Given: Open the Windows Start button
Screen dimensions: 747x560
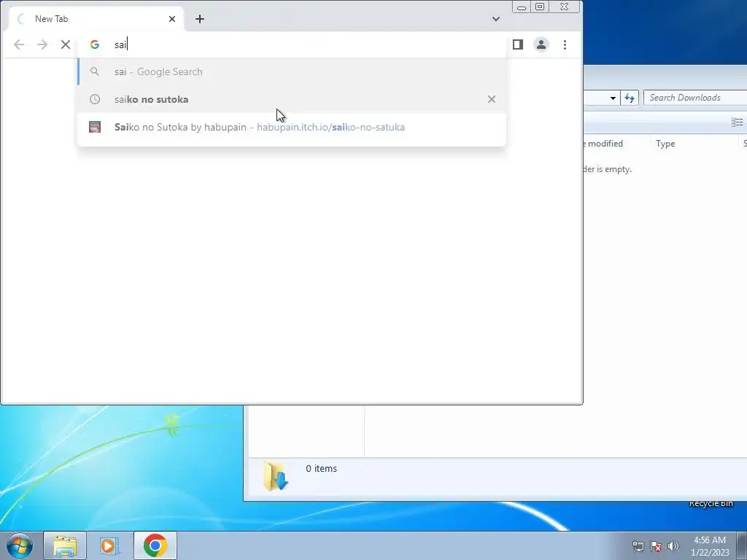Looking at the screenshot, I should pos(20,545).
